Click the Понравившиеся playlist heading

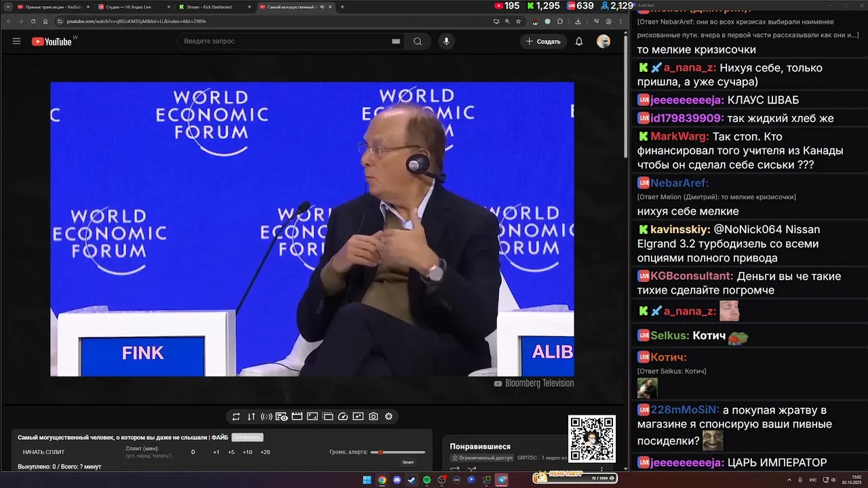(x=480, y=447)
